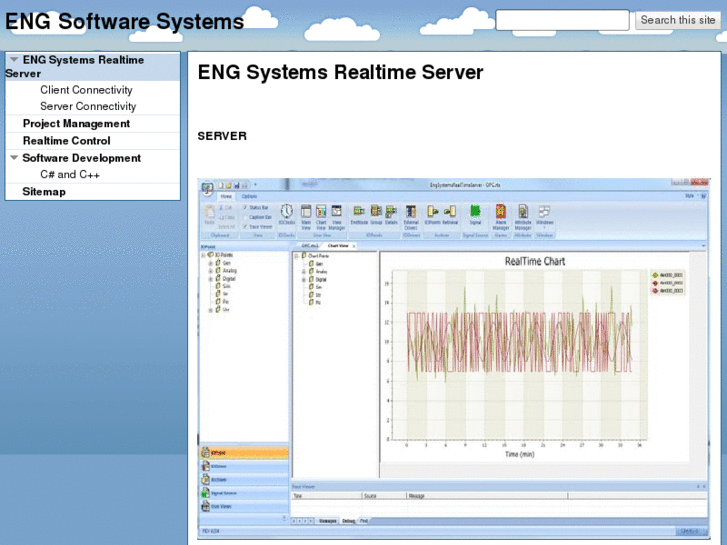Open the Client Connectivity link

click(86, 90)
